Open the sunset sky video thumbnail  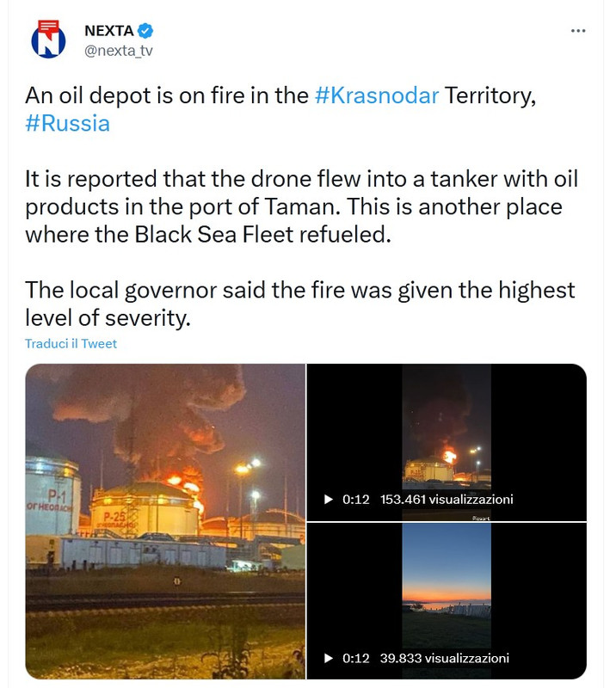click(447, 601)
